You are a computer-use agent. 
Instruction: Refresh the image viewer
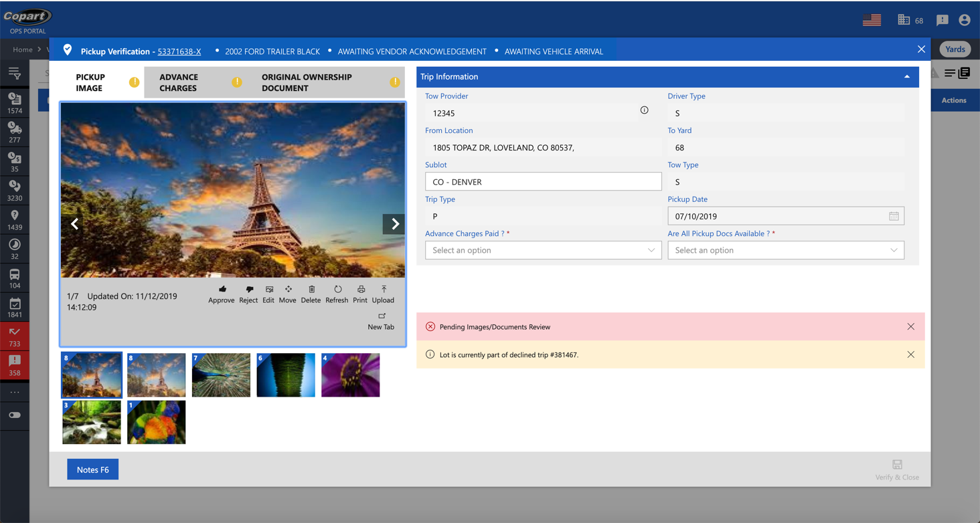[x=337, y=294]
